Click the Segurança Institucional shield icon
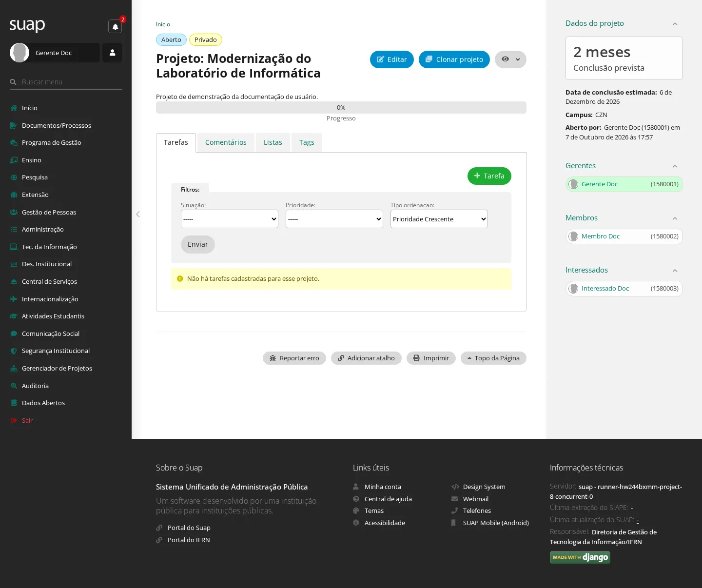 (x=14, y=351)
